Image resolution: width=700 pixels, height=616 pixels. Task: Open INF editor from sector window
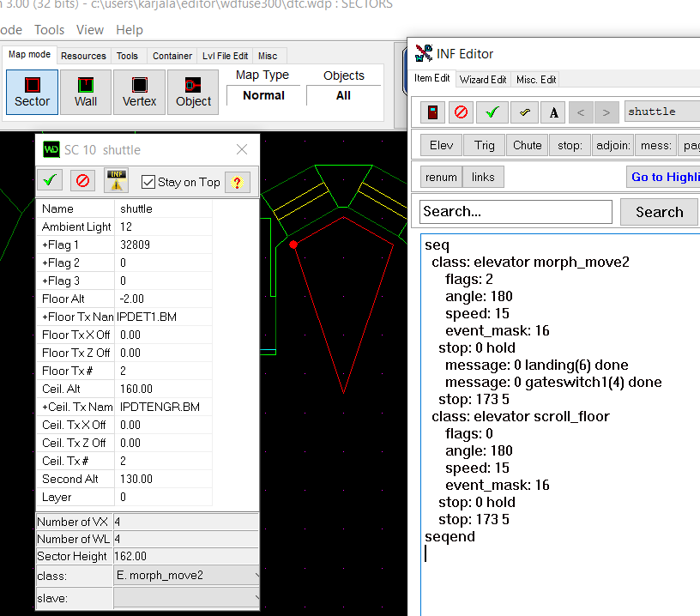[x=116, y=180]
